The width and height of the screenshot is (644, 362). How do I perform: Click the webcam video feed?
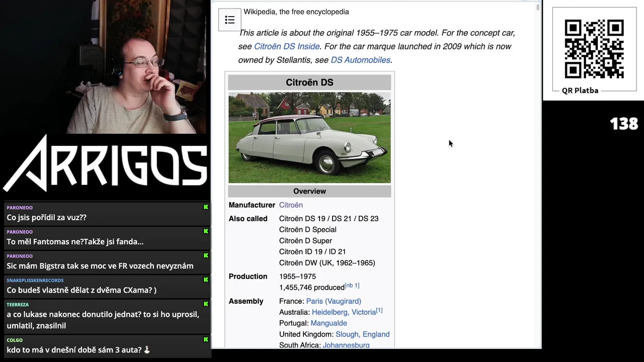pos(105,67)
